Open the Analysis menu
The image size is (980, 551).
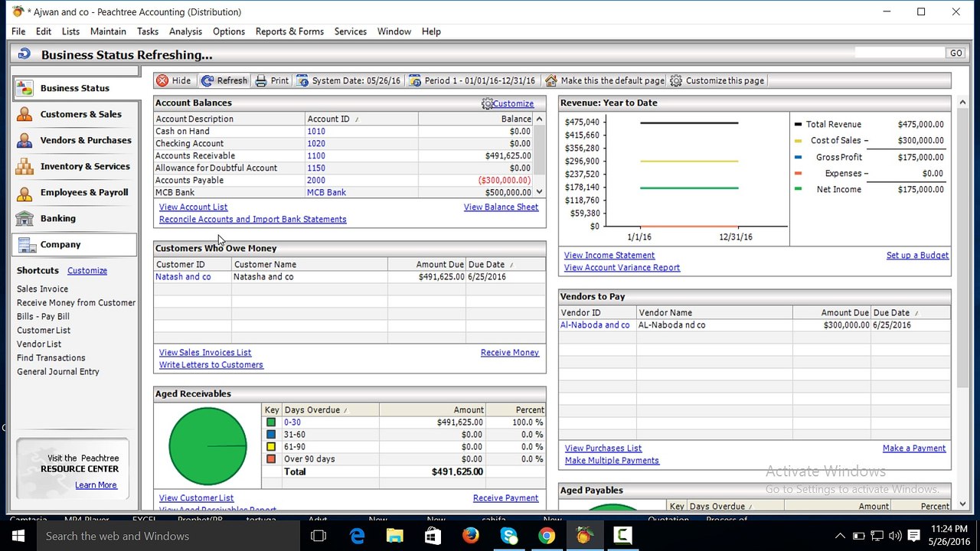pos(185,31)
